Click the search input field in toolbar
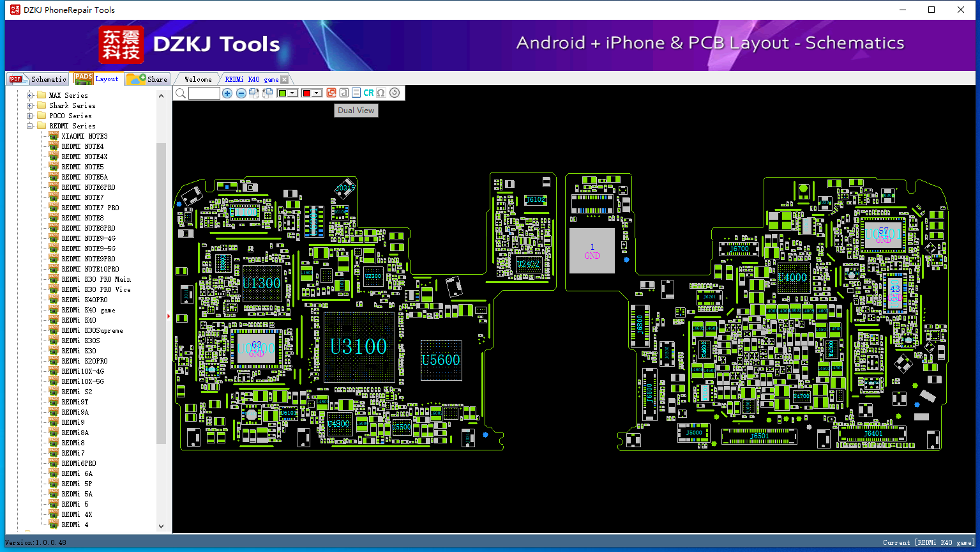This screenshot has width=980, height=552. pos(204,93)
